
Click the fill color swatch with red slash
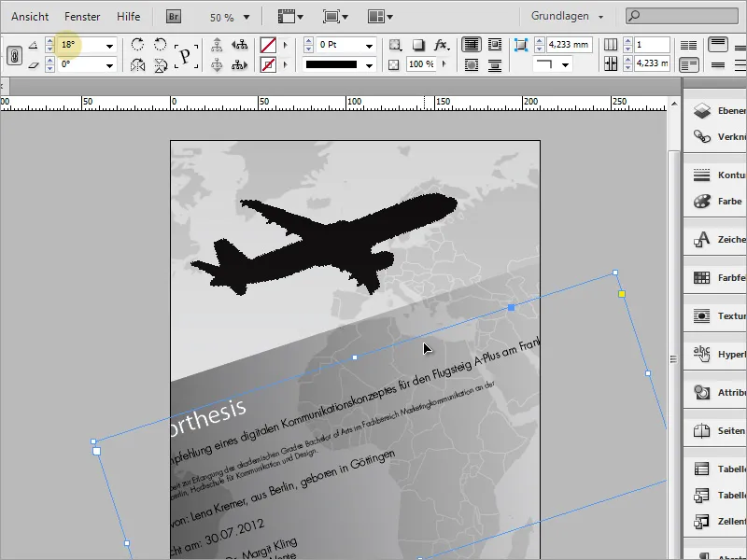coord(268,45)
